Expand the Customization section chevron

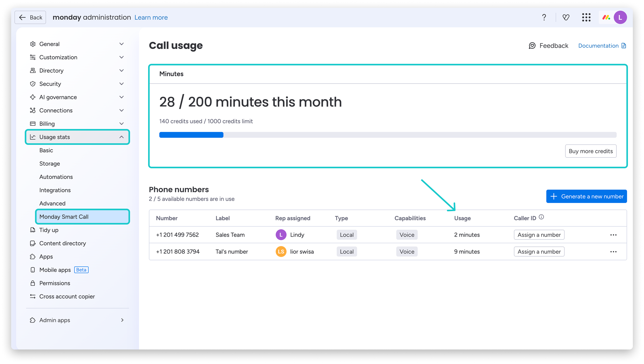(122, 57)
